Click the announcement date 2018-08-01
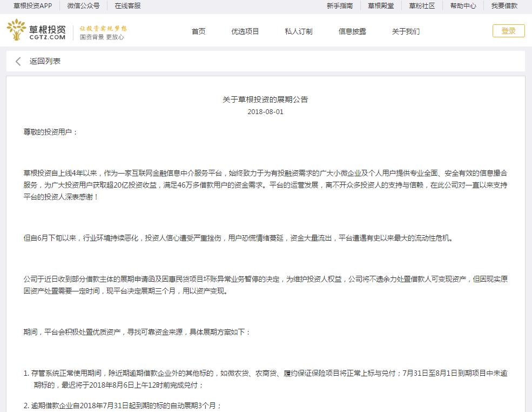The width and height of the screenshot is (532, 412). (265, 113)
